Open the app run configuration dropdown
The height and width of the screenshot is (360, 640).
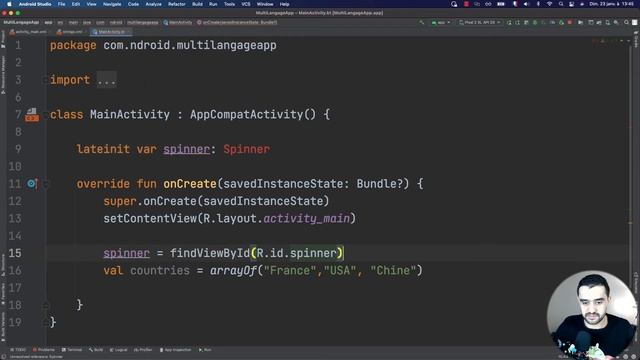(440, 22)
